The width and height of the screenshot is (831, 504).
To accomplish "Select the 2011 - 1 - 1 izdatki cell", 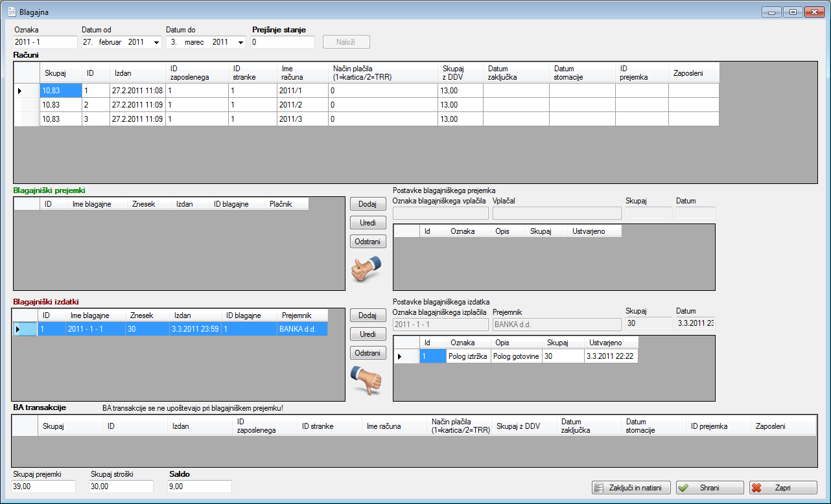I will pyautogui.click(x=95, y=329).
